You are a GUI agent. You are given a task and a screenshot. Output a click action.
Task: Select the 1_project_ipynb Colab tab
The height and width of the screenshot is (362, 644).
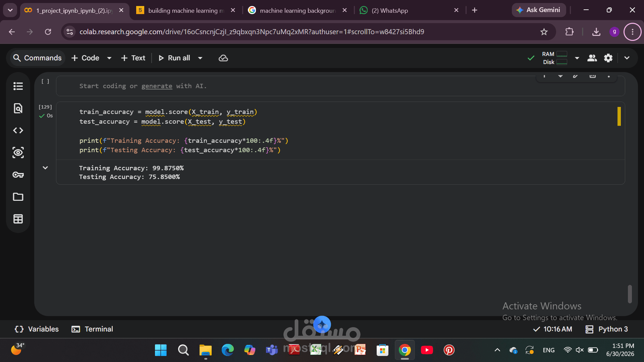(x=74, y=10)
